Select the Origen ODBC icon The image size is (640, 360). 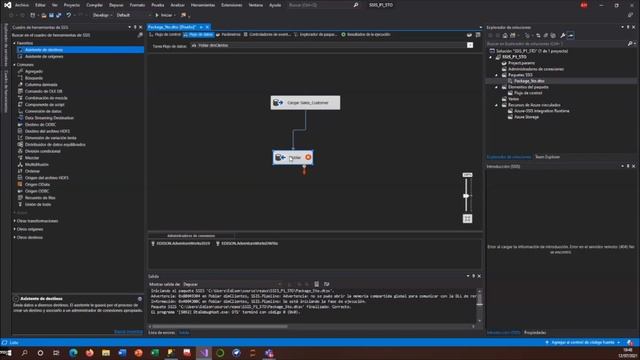[x=20, y=191]
